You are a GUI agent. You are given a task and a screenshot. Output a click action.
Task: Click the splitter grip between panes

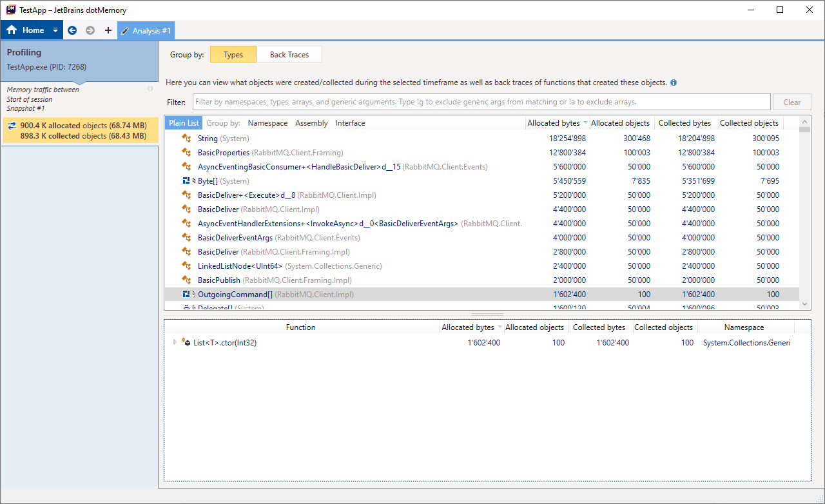point(487,315)
